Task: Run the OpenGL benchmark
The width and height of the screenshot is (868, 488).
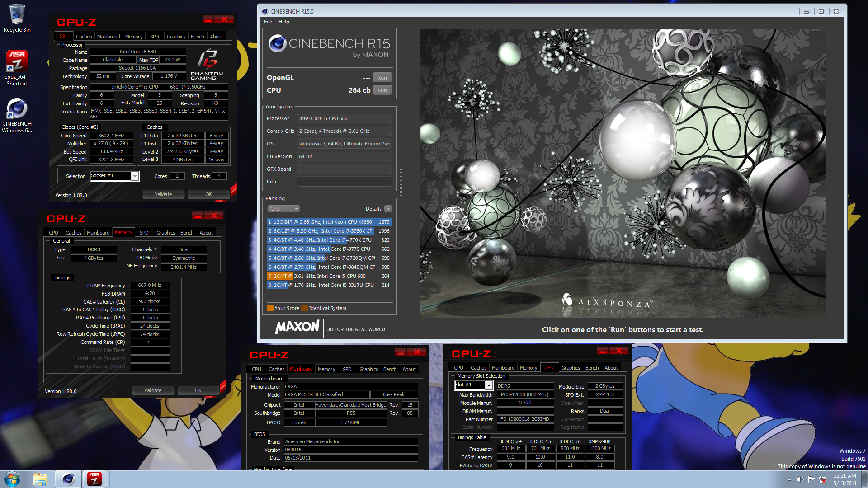Action: (x=382, y=78)
